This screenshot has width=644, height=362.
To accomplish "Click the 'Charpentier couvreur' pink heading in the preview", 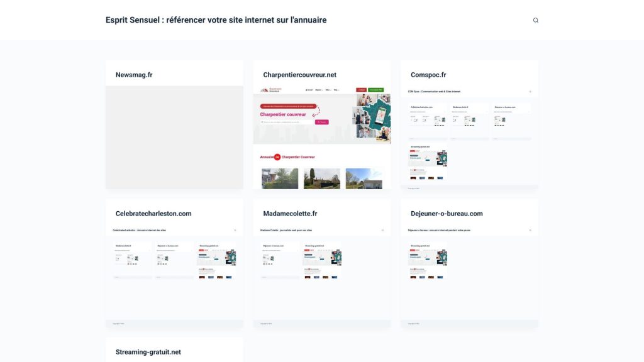I will pyautogui.click(x=283, y=114).
